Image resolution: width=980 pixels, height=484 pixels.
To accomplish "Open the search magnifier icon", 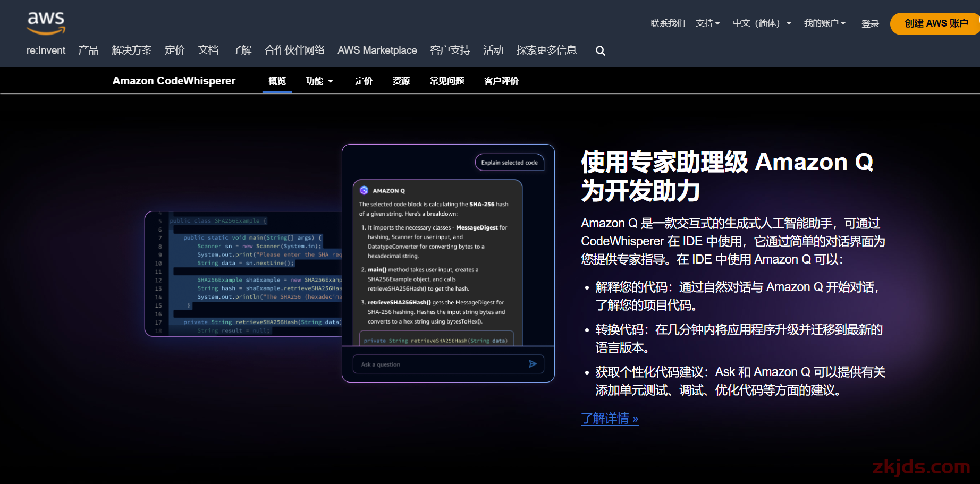I will click(601, 51).
